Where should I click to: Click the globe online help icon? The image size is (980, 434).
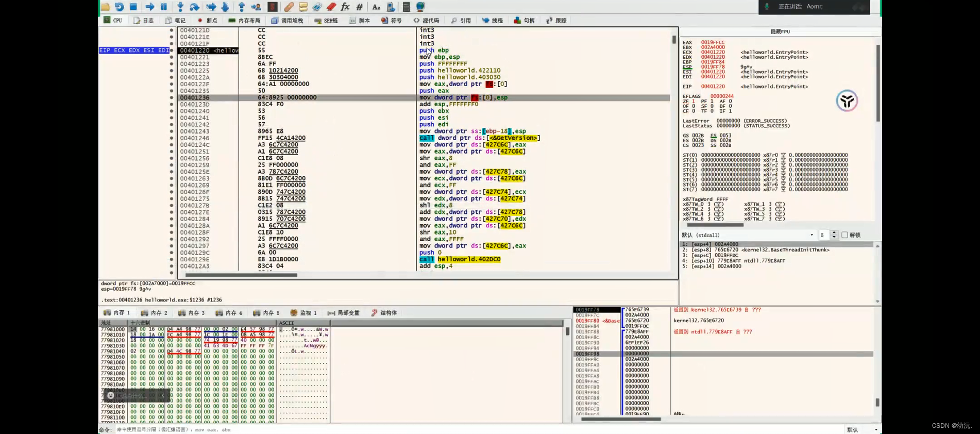(420, 7)
